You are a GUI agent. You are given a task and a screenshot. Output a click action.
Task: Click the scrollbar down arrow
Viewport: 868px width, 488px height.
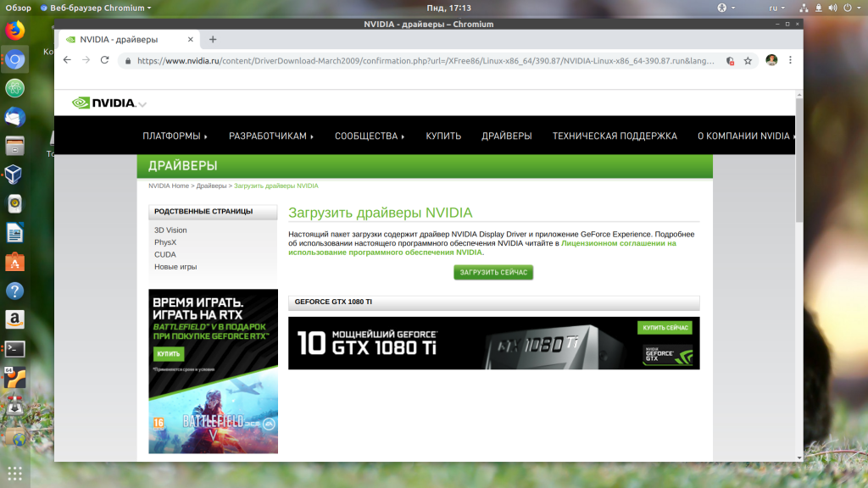tap(798, 457)
